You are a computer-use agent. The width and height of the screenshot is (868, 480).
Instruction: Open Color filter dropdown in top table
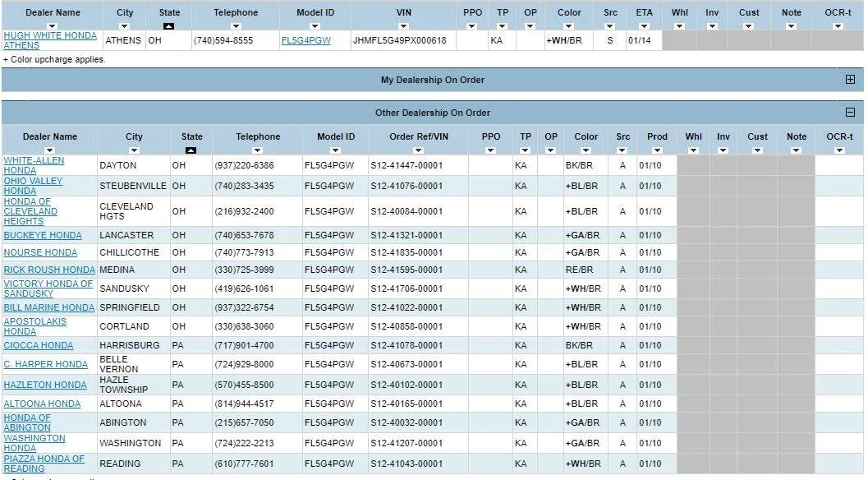click(x=568, y=26)
